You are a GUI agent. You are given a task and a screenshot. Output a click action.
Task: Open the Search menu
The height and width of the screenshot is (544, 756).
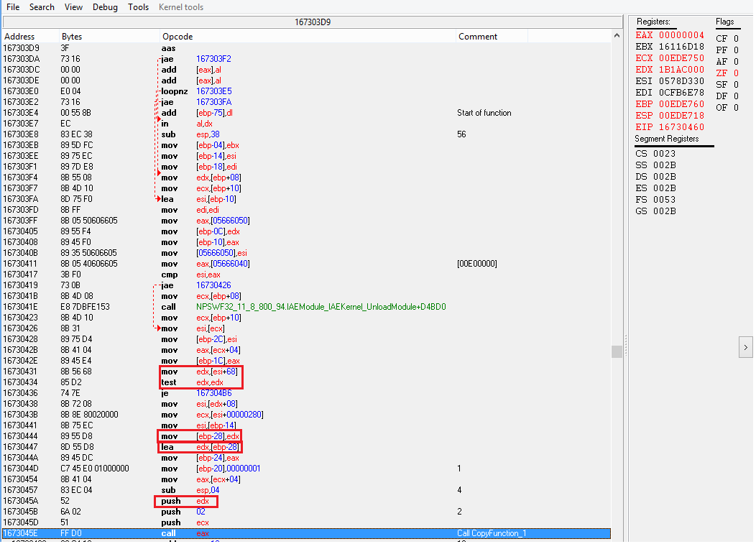click(42, 7)
